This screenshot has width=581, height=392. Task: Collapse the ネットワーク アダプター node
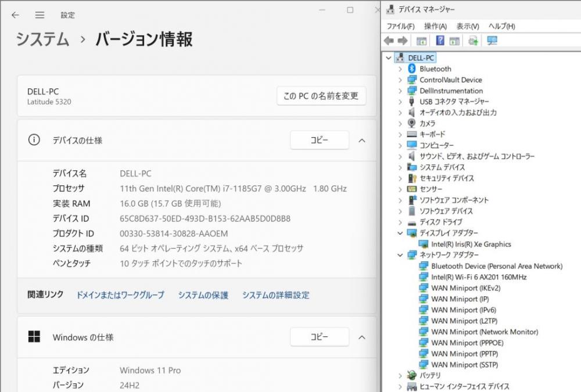[400, 255]
